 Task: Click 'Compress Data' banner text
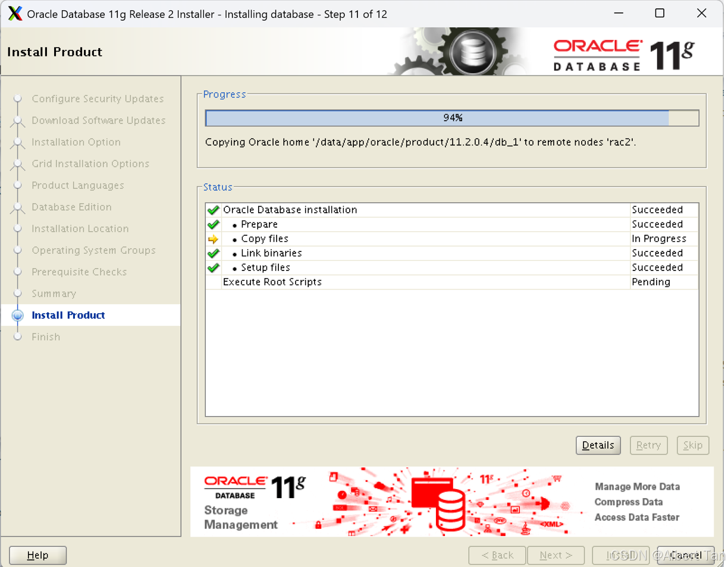click(x=628, y=502)
